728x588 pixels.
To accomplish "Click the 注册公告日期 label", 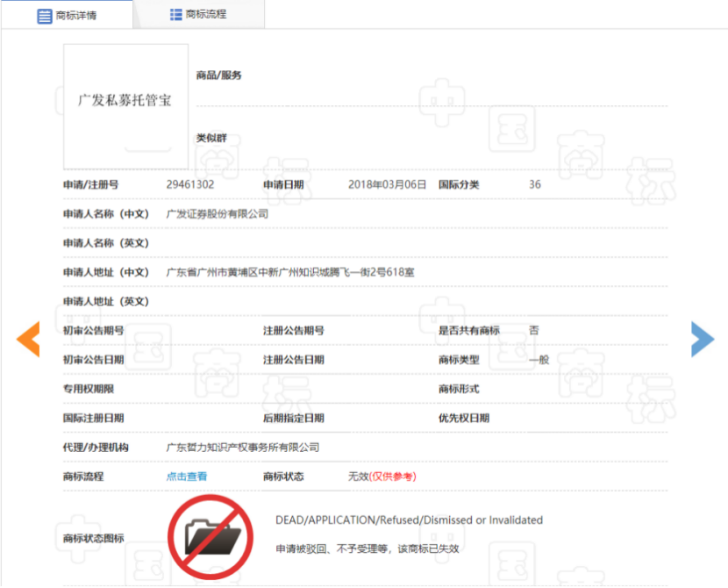I will 294,360.
